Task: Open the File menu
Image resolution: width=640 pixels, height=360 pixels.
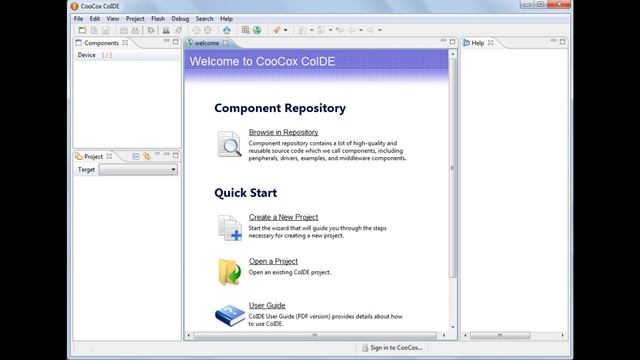Action: (78, 19)
